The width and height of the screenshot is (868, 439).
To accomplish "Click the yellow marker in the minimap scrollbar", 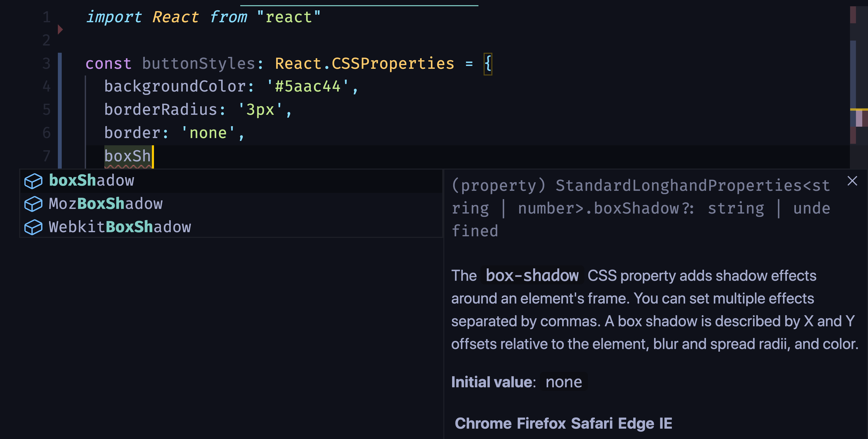I will (858, 110).
